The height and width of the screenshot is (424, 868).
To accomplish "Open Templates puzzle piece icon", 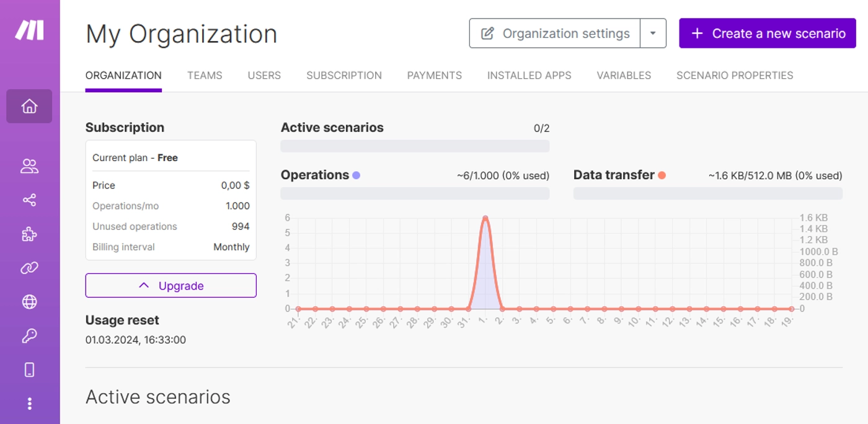I will (x=29, y=234).
